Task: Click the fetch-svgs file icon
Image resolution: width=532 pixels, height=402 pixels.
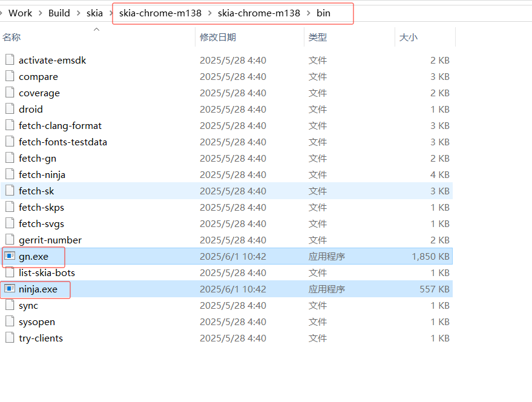Action: coord(10,223)
